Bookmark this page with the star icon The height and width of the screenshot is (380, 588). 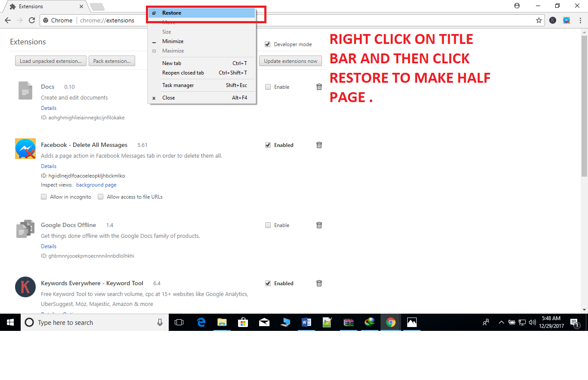(x=539, y=20)
